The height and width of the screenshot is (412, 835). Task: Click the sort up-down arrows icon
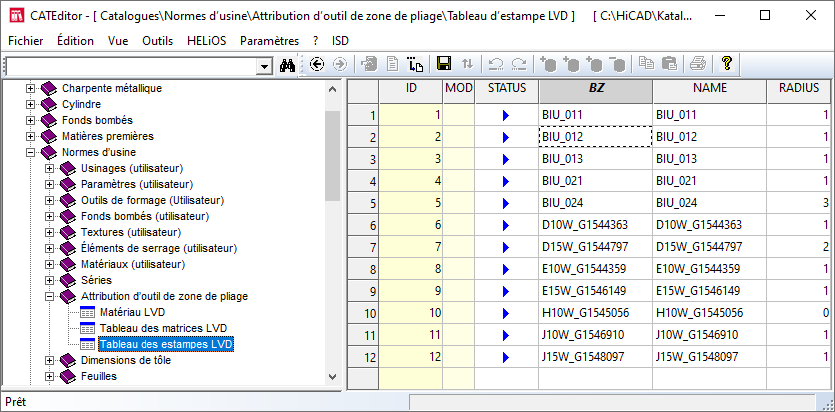[467, 64]
